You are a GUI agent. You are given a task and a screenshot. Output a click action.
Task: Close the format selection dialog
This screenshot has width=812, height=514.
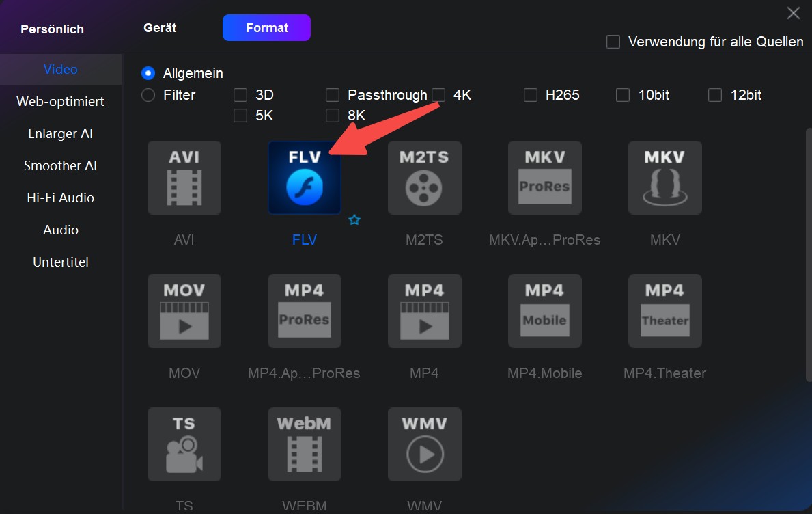(x=794, y=13)
